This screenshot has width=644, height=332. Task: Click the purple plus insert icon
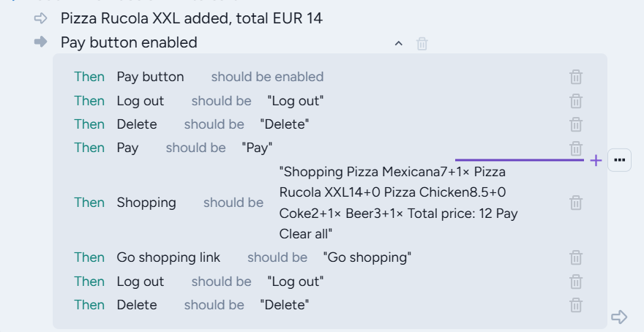point(596,160)
